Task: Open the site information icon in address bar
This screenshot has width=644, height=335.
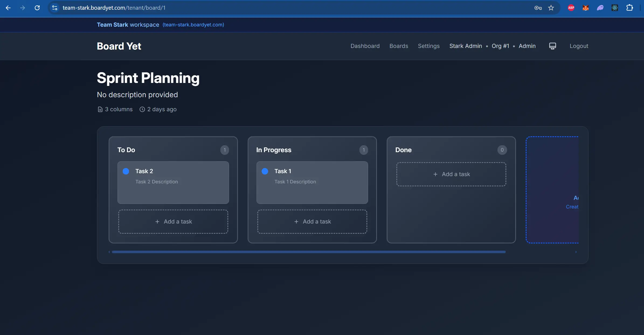Action: point(55,8)
